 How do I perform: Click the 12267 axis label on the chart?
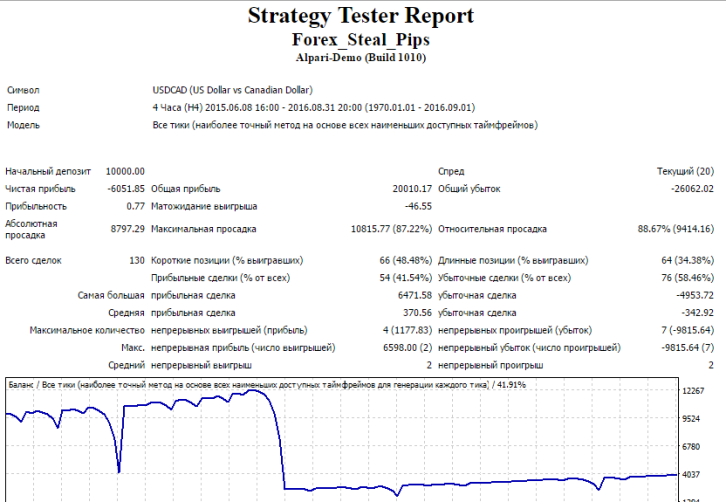pos(692,391)
